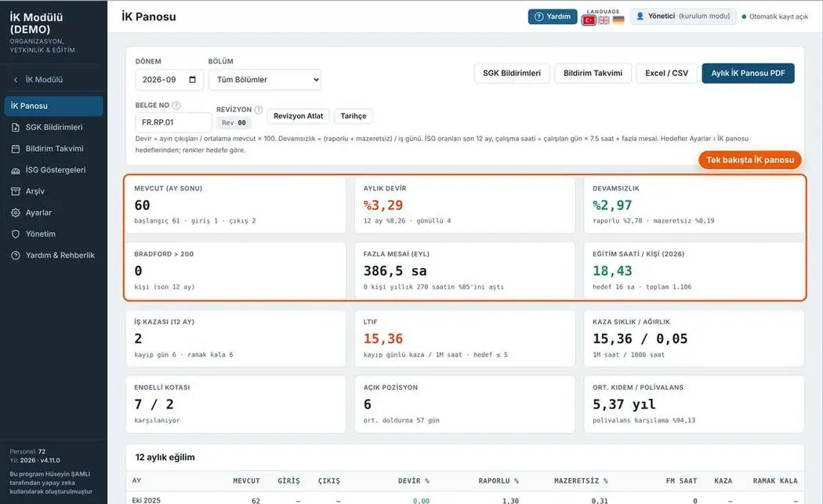Click the Engelli Kotası value 7 / 2

154,404
